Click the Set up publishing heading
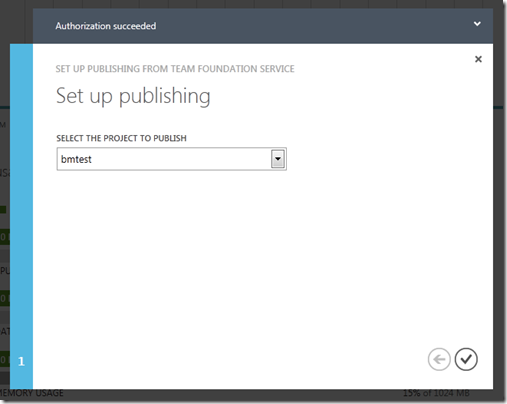 [x=133, y=96]
